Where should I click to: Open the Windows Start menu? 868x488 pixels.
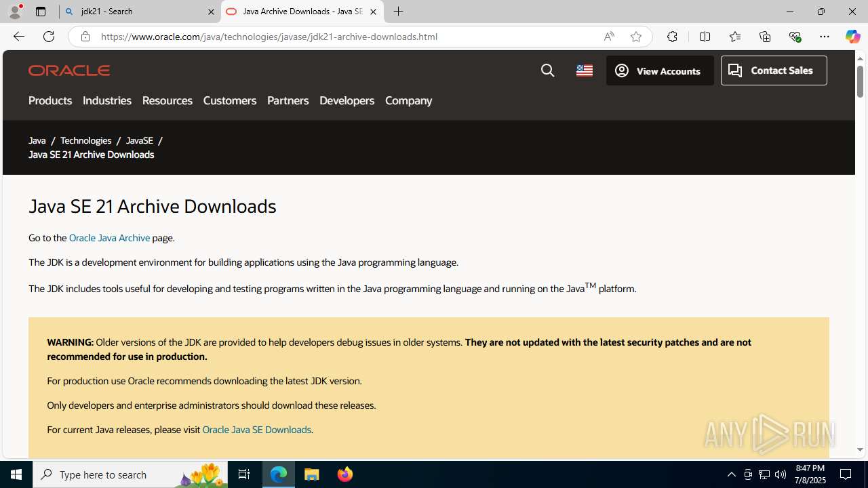click(x=16, y=474)
